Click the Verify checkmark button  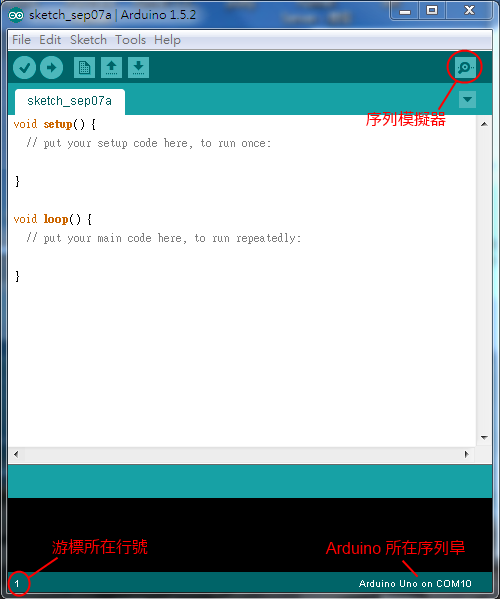(x=24, y=68)
